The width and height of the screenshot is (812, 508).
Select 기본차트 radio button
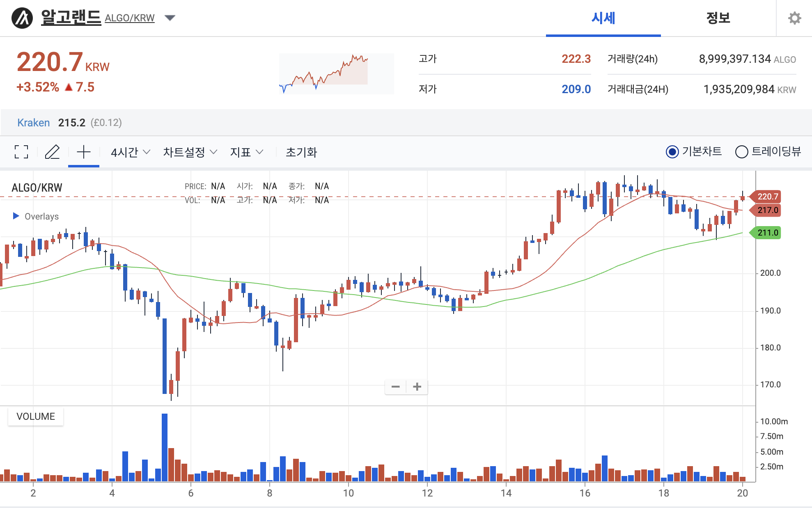(x=672, y=152)
